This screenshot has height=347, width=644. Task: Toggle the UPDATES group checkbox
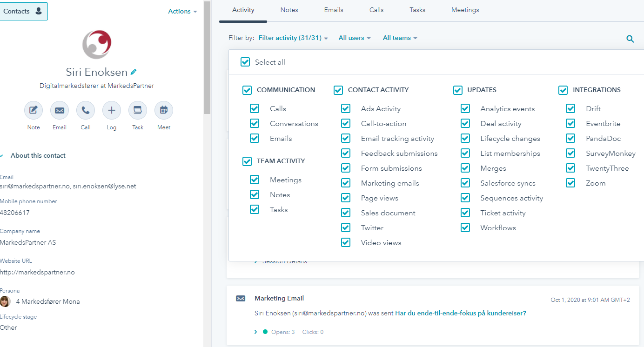tap(458, 90)
